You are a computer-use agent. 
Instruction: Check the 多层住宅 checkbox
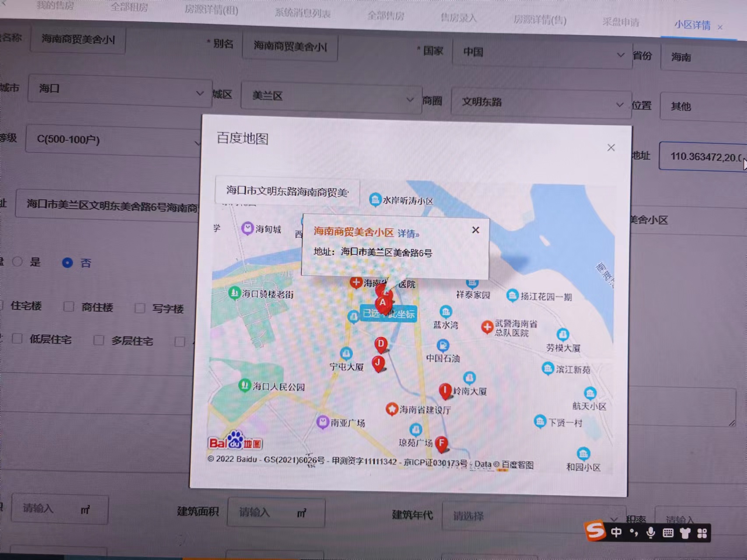[x=99, y=340]
